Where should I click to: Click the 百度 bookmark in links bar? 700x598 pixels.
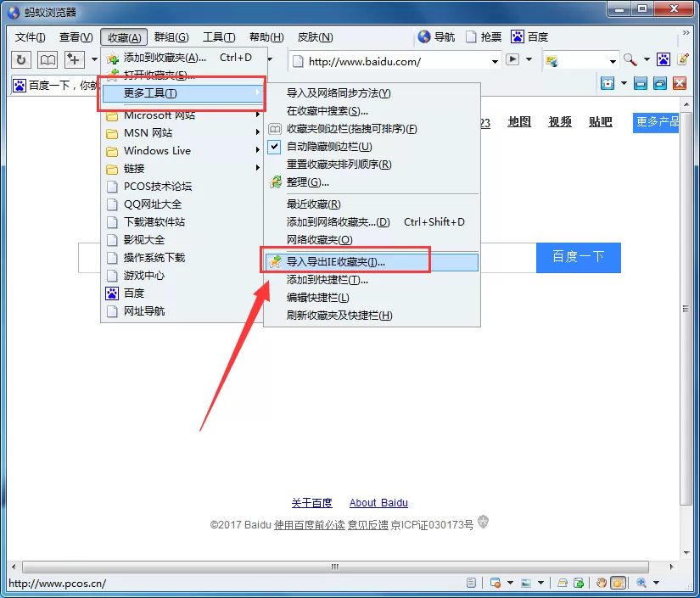point(529,36)
